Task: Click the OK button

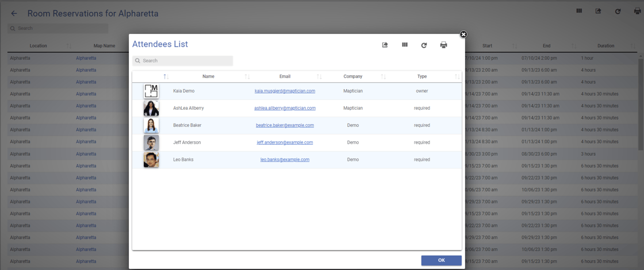Action: point(441,260)
